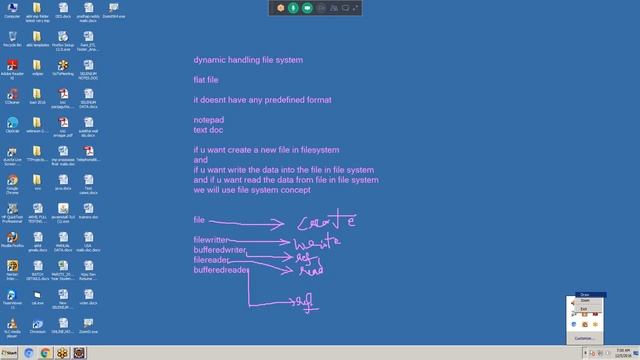Click the orange GoToMeeting logo in meeting bar

pyautogui.click(x=280, y=8)
